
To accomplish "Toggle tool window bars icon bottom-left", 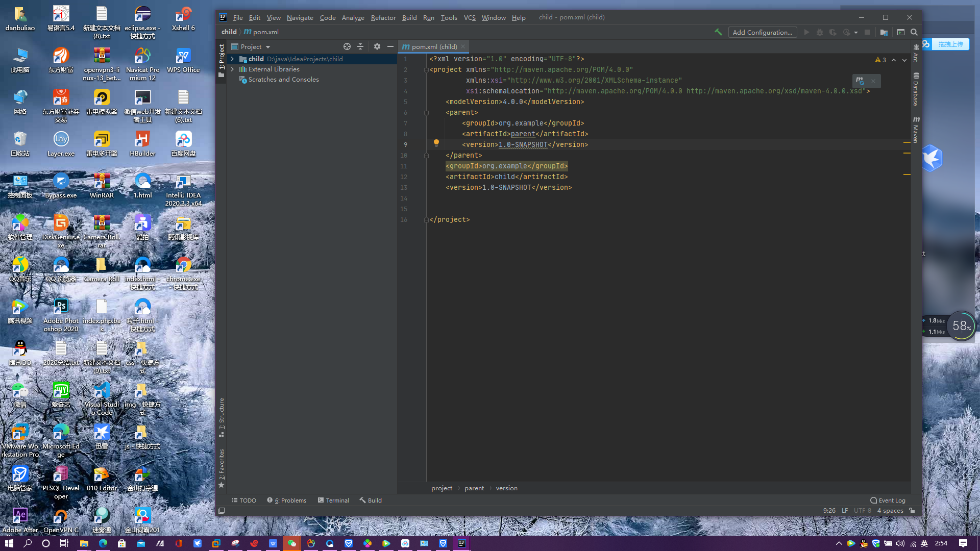I will click(x=222, y=511).
